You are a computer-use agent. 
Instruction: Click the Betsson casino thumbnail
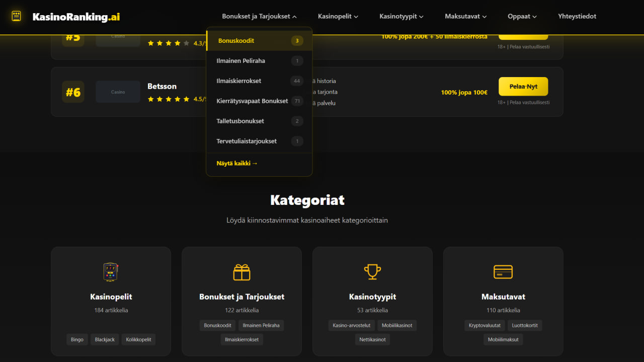pyautogui.click(x=118, y=92)
